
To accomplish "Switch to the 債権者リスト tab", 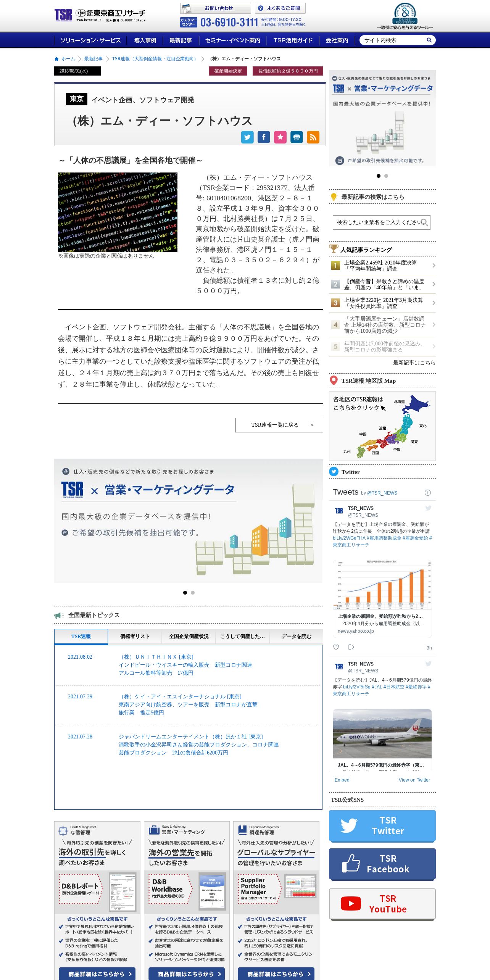I will pos(135,637).
